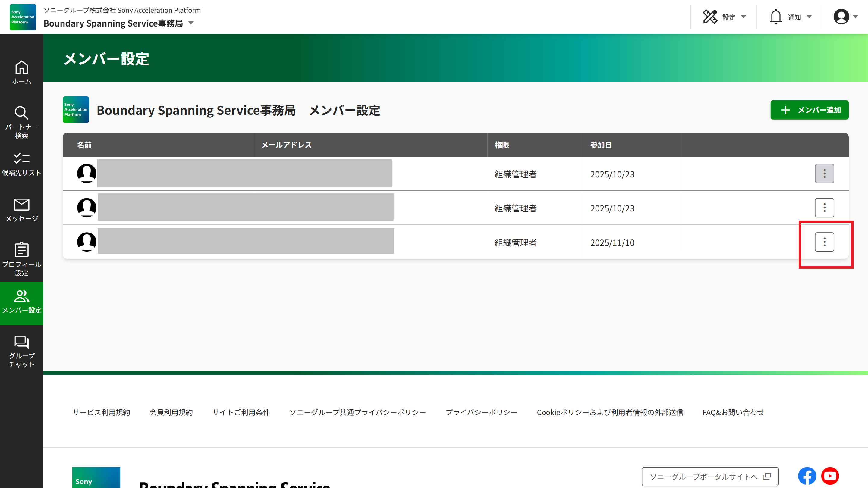Screen dimensions: 868x488
Task: Click ソニーグループポータルサイトへ button
Action: point(710,476)
